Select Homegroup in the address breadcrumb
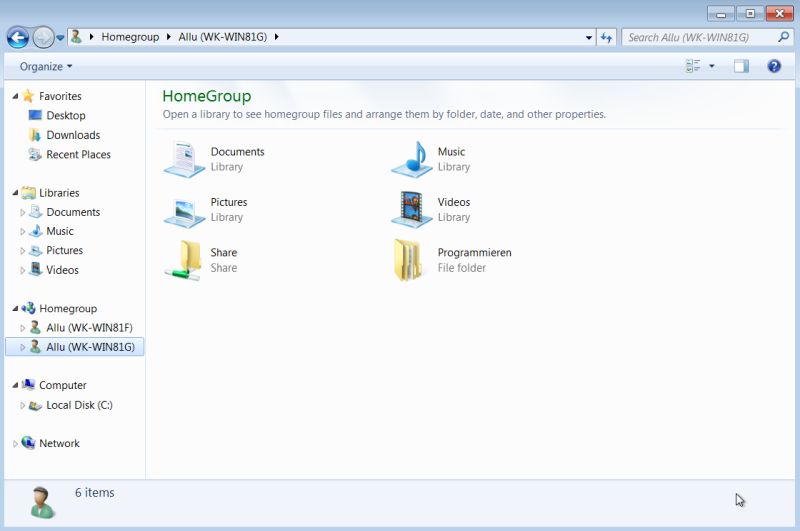The height and width of the screenshot is (531, 800). pos(130,37)
